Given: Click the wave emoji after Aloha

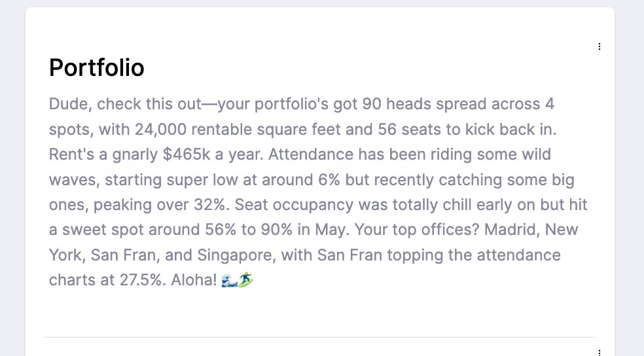Looking at the screenshot, I should click(x=229, y=281).
